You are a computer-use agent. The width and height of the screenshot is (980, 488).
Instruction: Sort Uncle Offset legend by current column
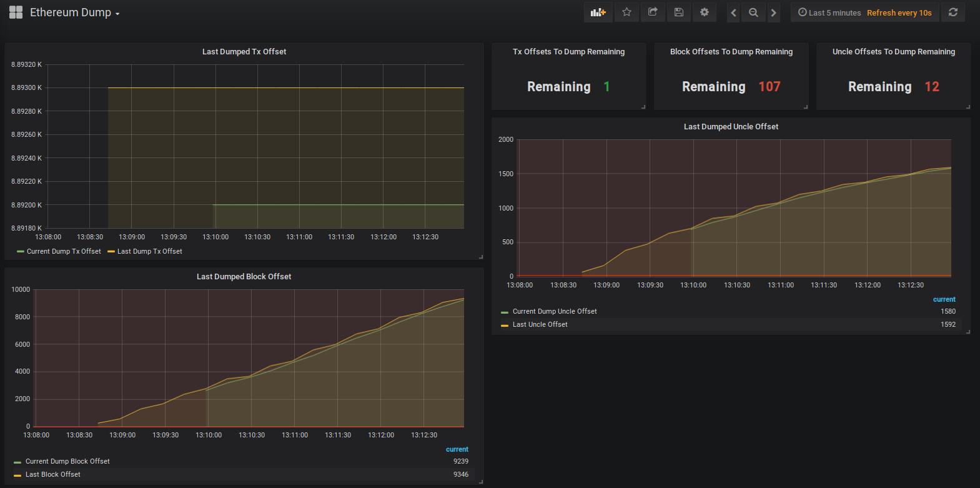tap(944, 299)
